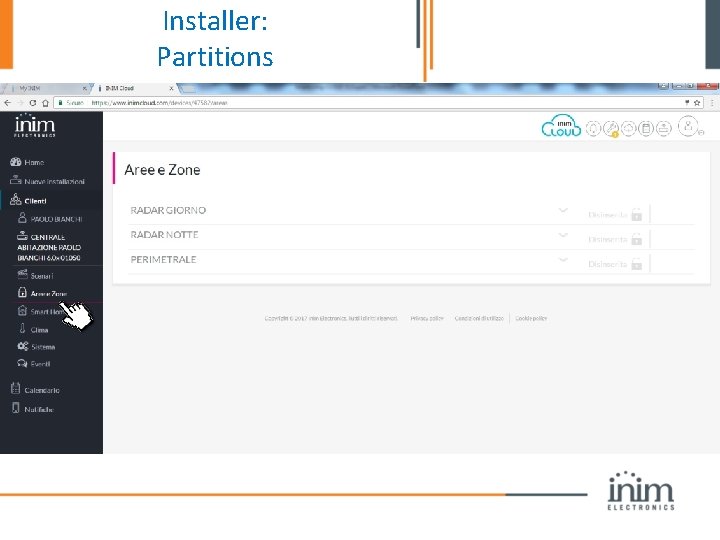Expand the RADAR GIORNO area row
The width and height of the screenshot is (720, 540).
pos(563,210)
